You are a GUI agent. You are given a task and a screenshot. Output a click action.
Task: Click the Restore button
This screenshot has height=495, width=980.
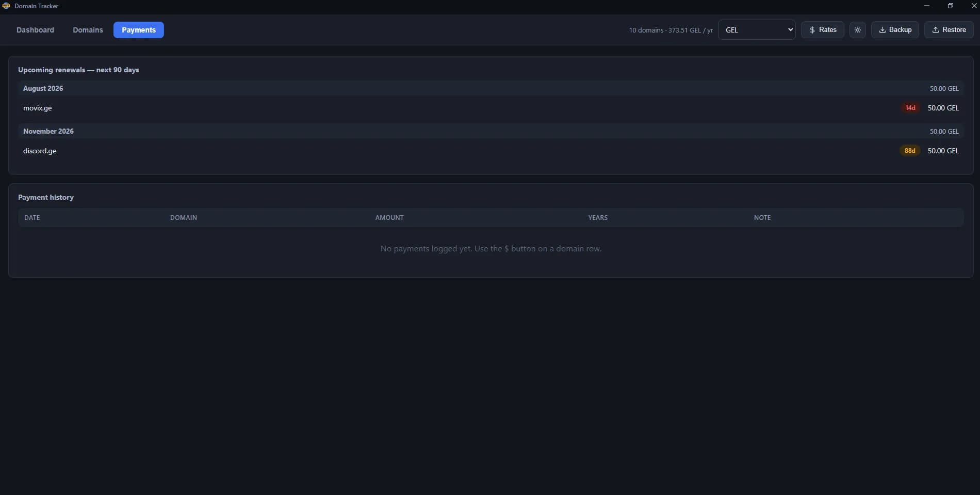click(949, 30)
